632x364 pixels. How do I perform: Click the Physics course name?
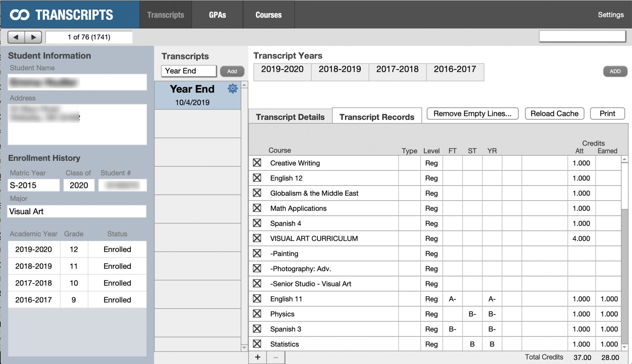click(x=282, y=314)
